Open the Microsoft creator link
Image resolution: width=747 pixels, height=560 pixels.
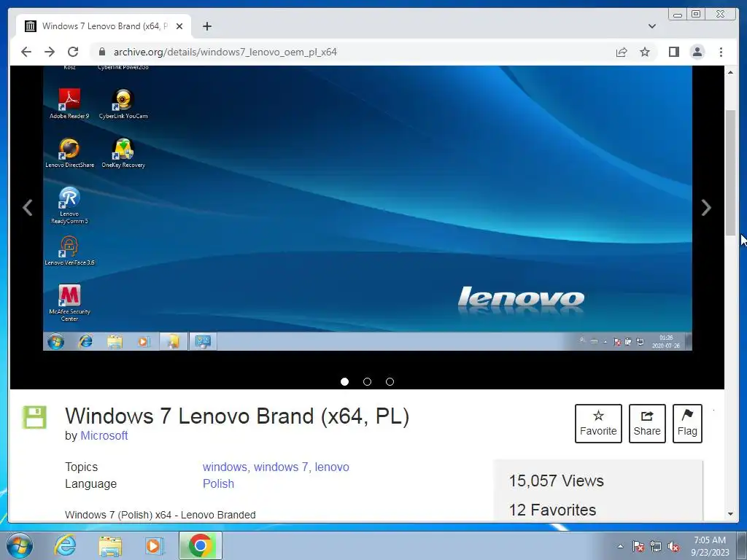(104, 435)
